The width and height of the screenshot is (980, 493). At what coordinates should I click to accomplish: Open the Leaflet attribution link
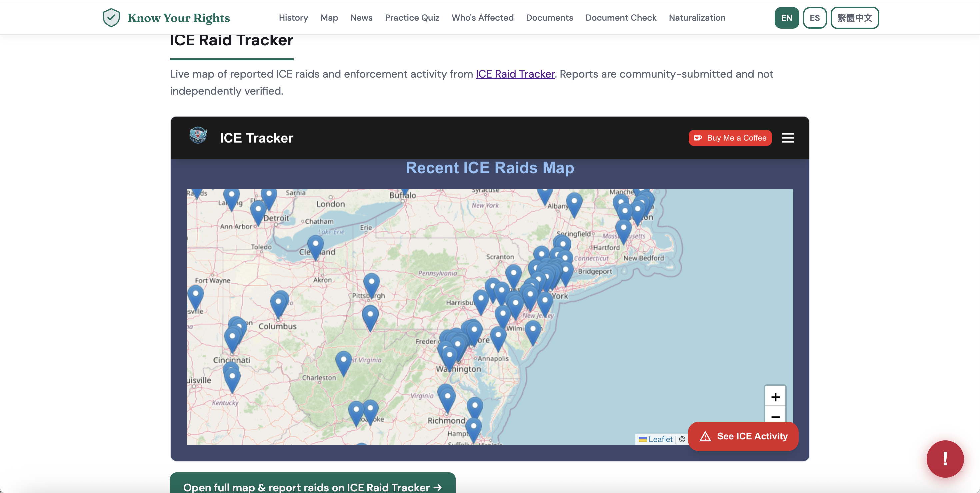coord(660,439)
